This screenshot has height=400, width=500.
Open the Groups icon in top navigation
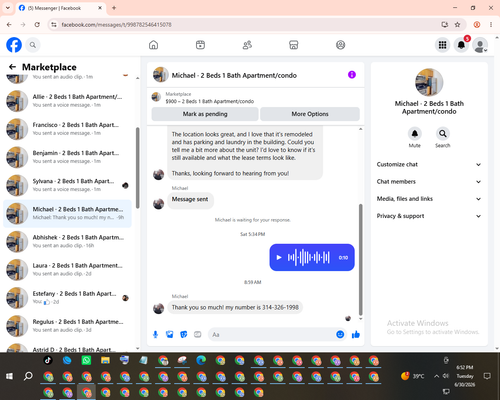[340, 45]
